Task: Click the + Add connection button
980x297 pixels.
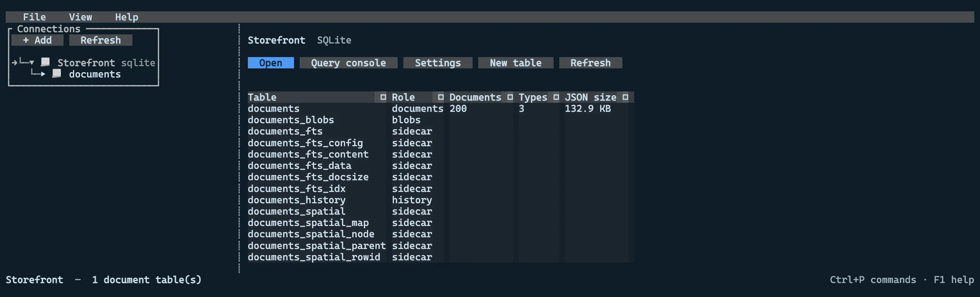Action: point(37,40)
